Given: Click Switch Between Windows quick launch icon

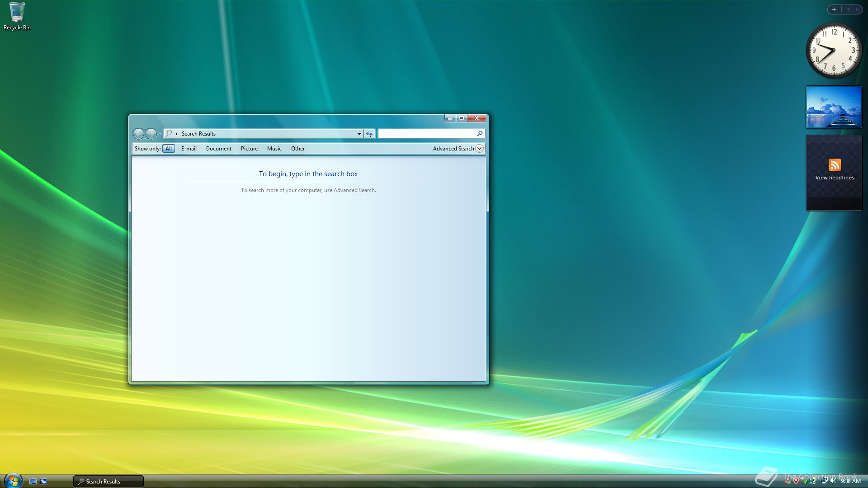Looking at the screenshot, I should click(x=43, y=482).
